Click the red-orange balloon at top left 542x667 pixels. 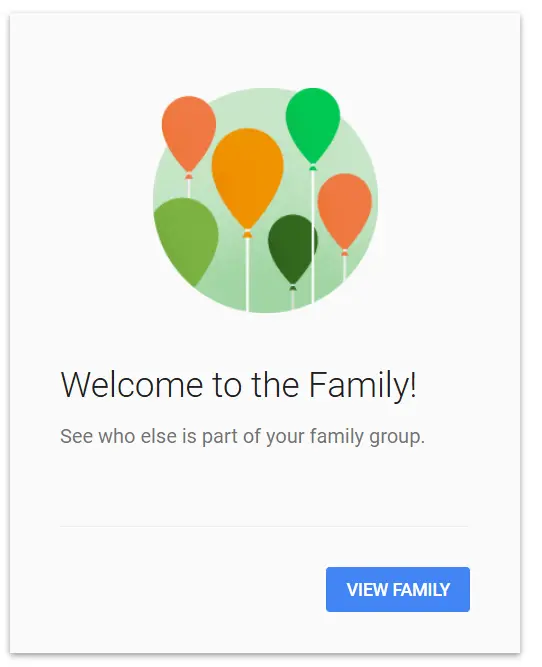click(189, 133)
